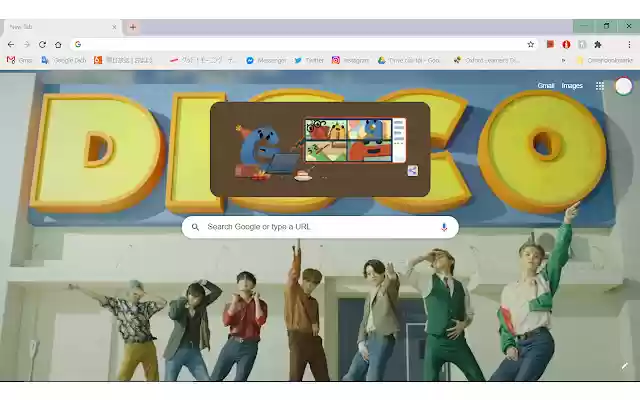Click the Images link on the page
This screenshot has width=640, height=400.
(572, 86)
